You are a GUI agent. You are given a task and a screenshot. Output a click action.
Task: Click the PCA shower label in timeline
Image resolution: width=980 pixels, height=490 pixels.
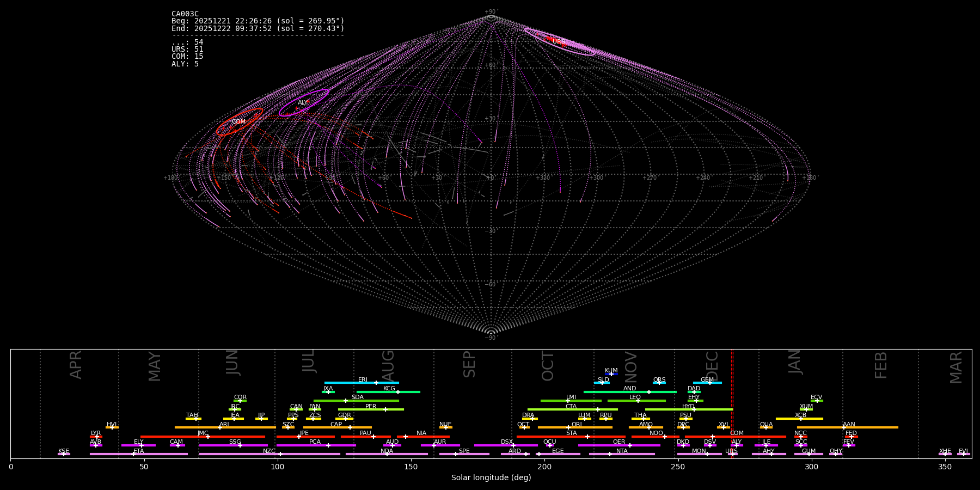[315, 442]
